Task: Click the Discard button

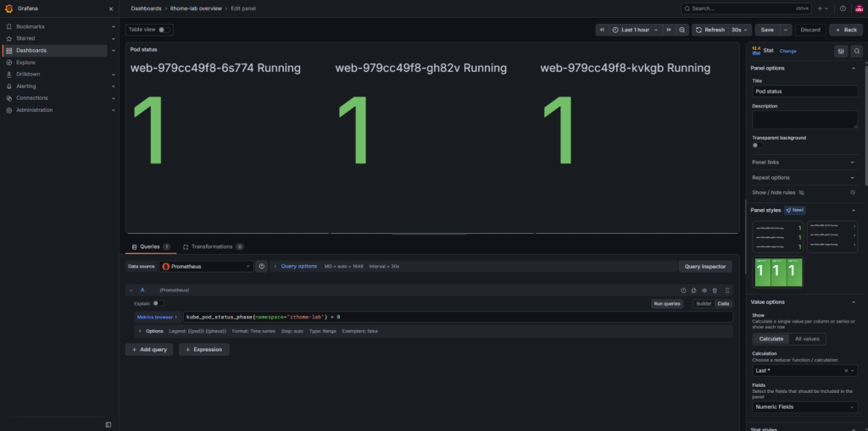Action: [810, 30]
